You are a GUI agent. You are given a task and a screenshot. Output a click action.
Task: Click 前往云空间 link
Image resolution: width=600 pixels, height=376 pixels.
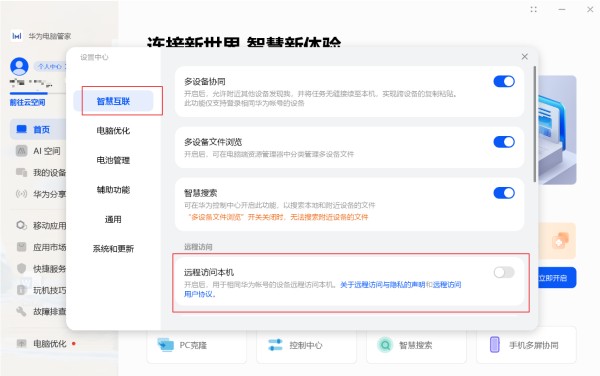point(28,102)
